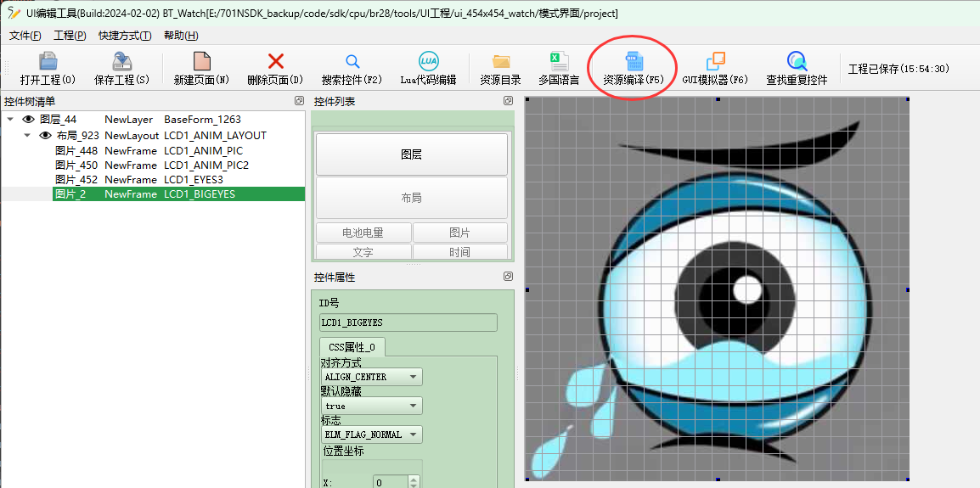Increase X coordinate with stepper arrow
This screenshot has height=488, width=980.
(x=413, y=479)
